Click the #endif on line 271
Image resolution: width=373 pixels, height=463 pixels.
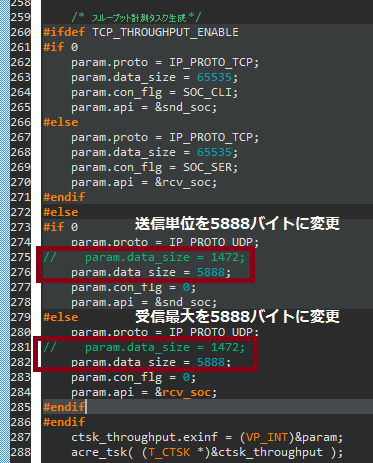coord(64,197)
